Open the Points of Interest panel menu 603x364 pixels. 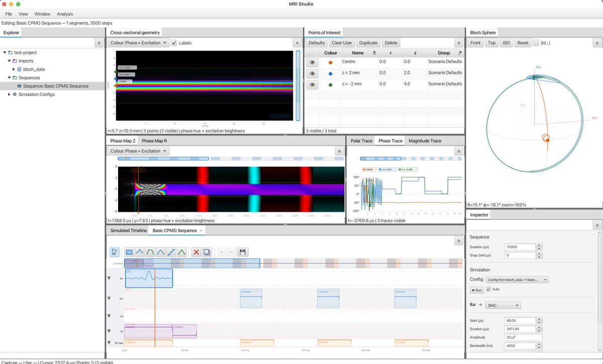click(458, 43)
